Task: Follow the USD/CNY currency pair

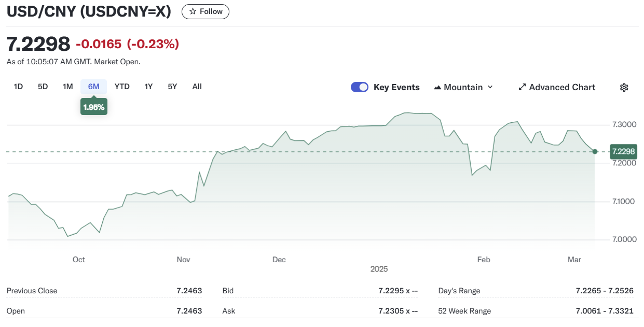Action: tap(205, 11)
